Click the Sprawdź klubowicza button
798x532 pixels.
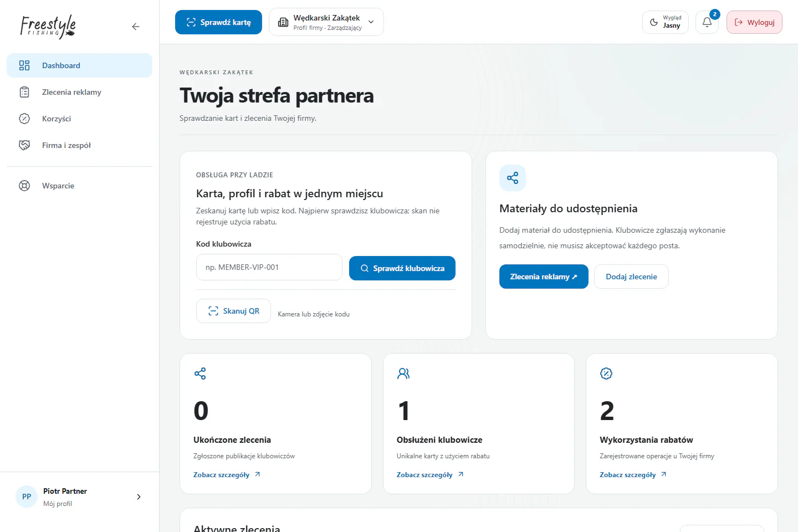click(x=402, y=268)
